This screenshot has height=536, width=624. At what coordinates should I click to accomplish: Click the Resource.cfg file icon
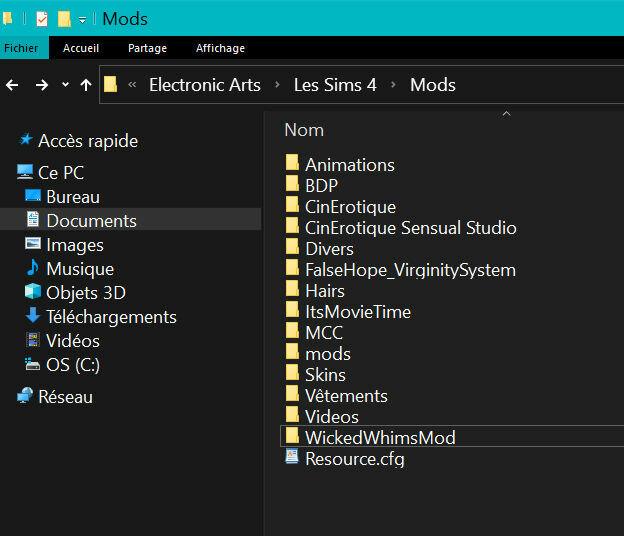[292, 457]
